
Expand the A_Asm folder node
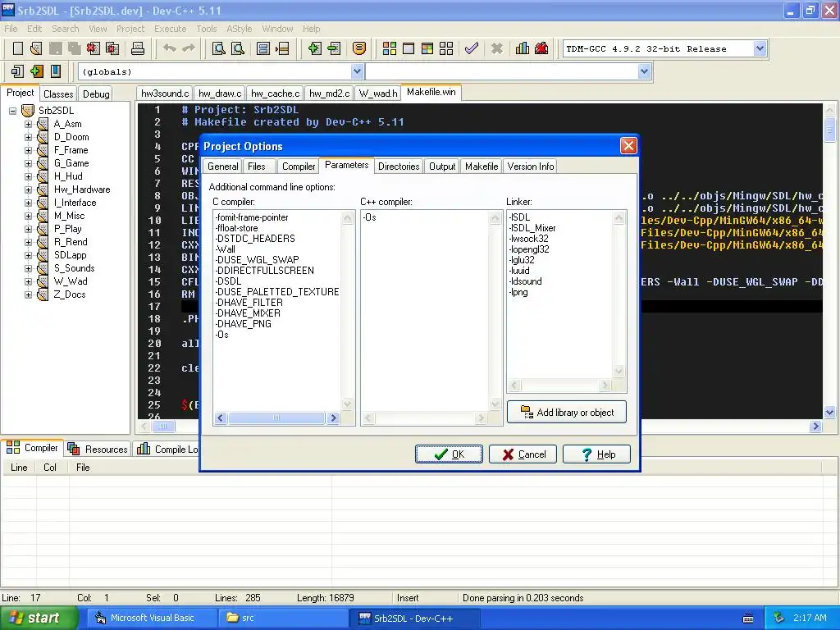pyautogui.click(x=28, y=124)
